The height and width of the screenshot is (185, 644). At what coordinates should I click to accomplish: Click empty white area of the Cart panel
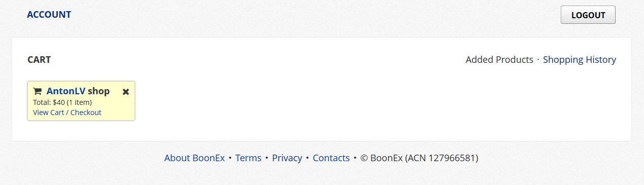[355, 101]
